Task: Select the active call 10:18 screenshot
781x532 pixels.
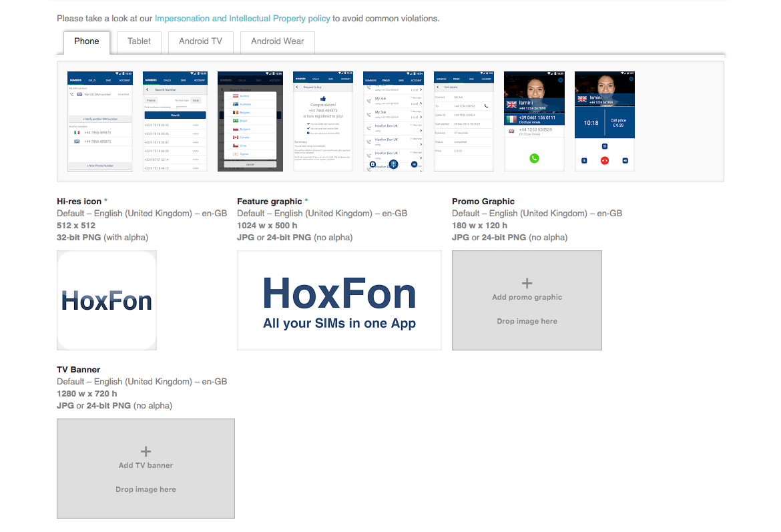Action: tap(605, 121)
